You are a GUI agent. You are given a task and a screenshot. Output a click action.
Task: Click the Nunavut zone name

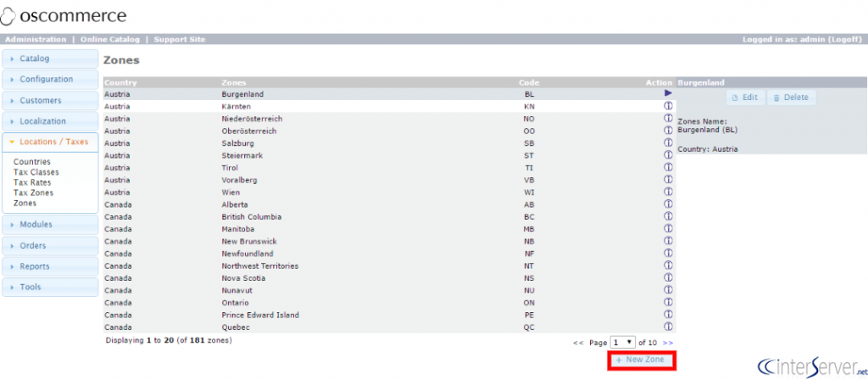pos(236,290)
